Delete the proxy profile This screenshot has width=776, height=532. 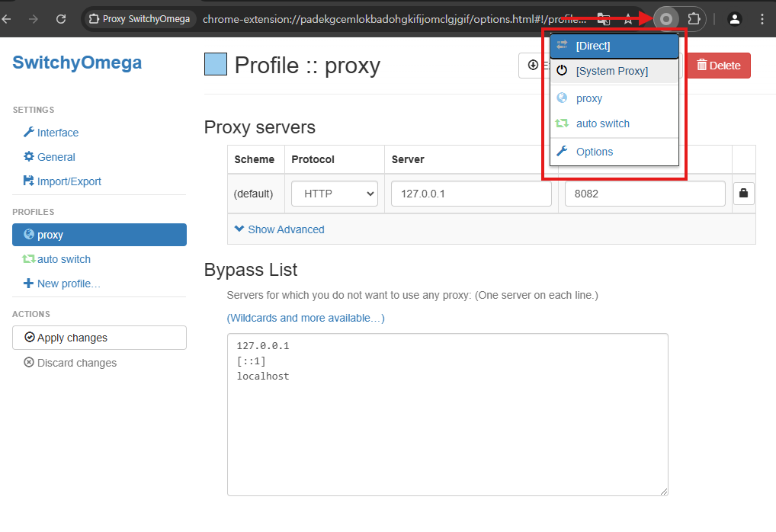[719, 66]
